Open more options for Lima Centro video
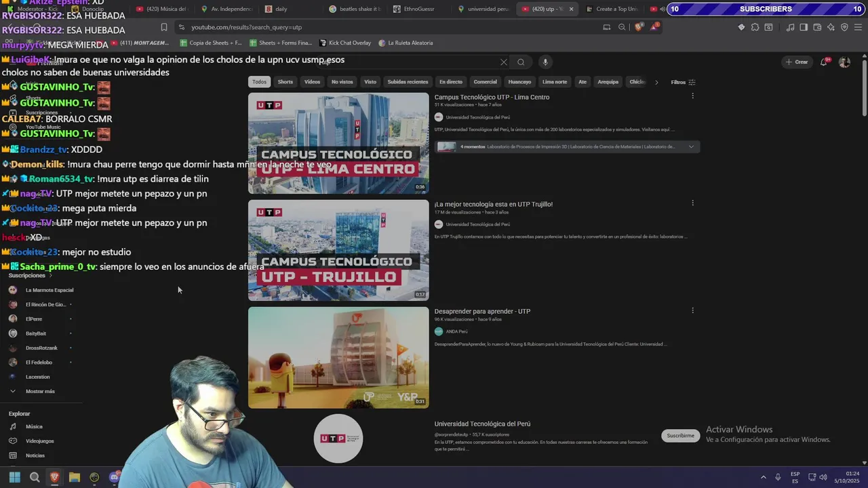The height and width of the screenshot is (488, 868). pos(692,96)
